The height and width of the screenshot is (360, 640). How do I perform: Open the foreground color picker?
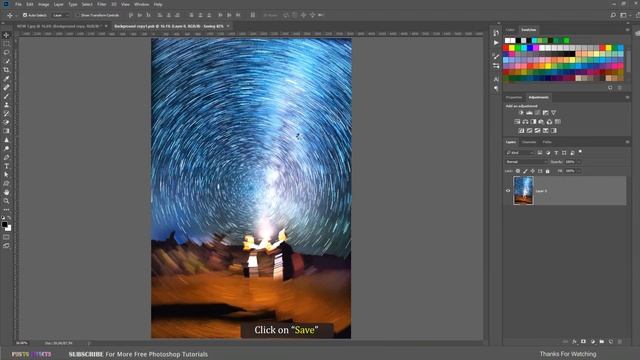click(4, 224)
